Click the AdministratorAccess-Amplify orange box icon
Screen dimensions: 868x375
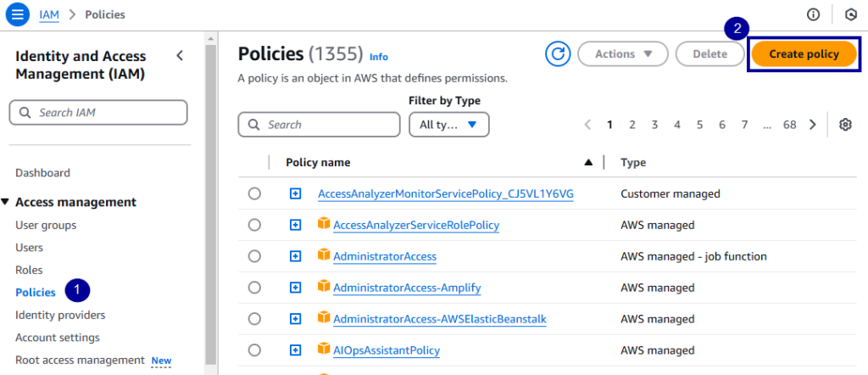(x=323, y=287)
